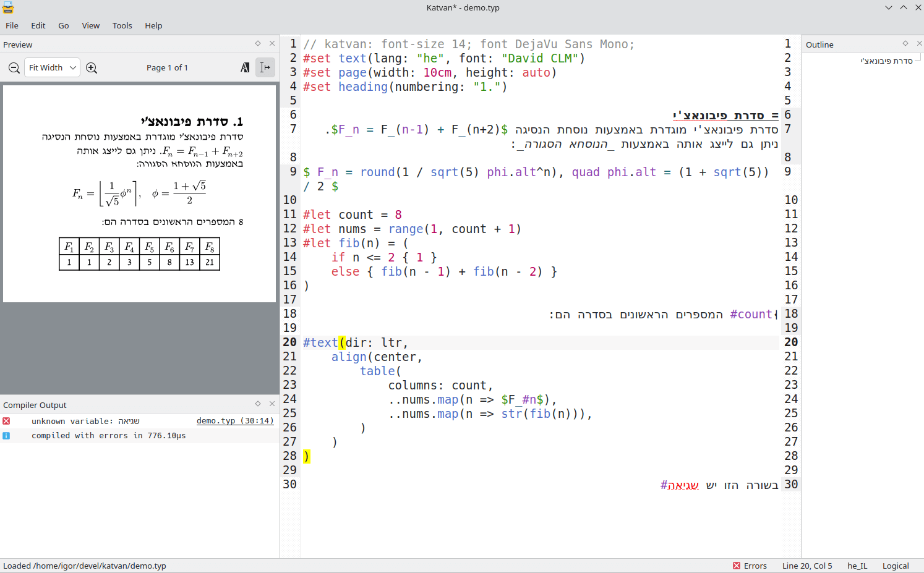924x573 pixels.
Task: Zoom in the preview page
Action: [92, 68]
